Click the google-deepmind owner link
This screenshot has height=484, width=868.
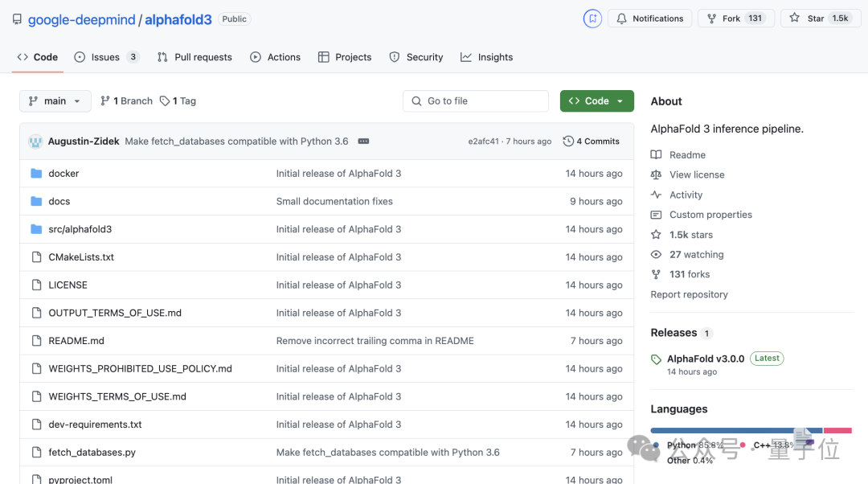(81, 19)
